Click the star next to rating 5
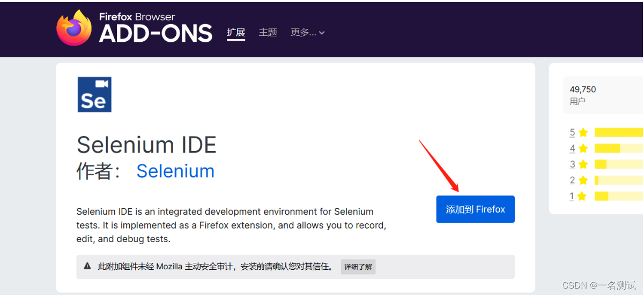This screenshot has height=295, width=644. pyautogui.click(x=583, y=132)
